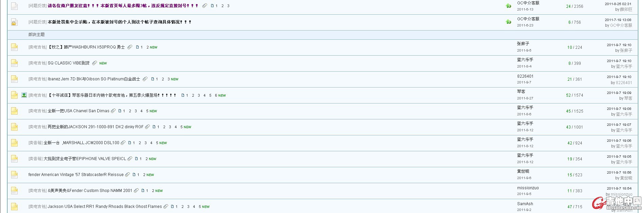This screenshot has height=213, width=644.
Task: Click the folder icon beside SQ CLASSIC VIBE到货
Action: coord(14,63)
